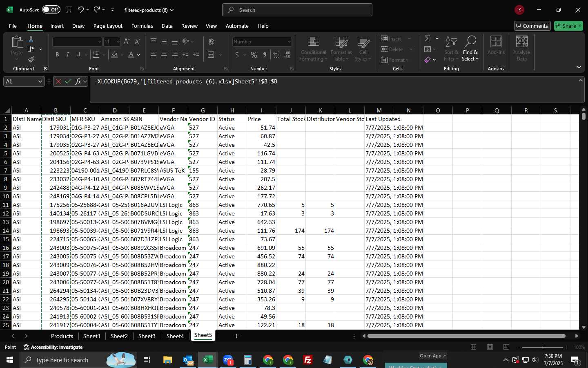Toggle Top Align vertical alignment

[154, 41]
